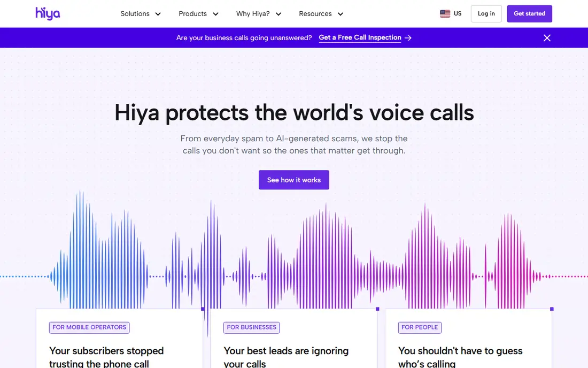Click the Log in button

click(486, 14)
